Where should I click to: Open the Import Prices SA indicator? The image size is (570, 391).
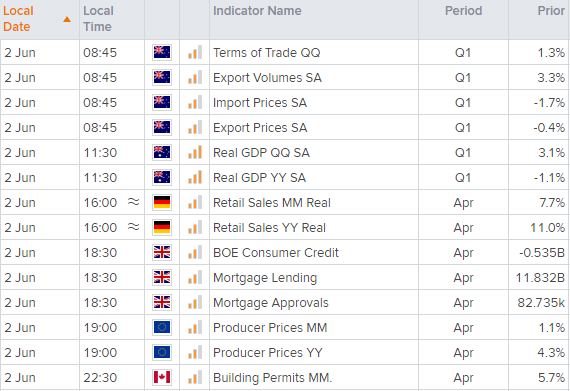(x=260, y=102)
